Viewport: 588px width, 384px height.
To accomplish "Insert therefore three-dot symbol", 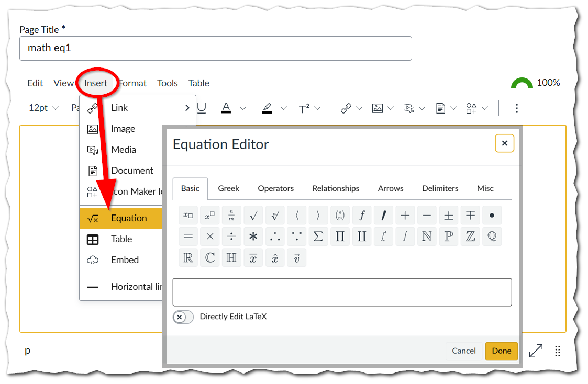I will (x=275, y=236).
